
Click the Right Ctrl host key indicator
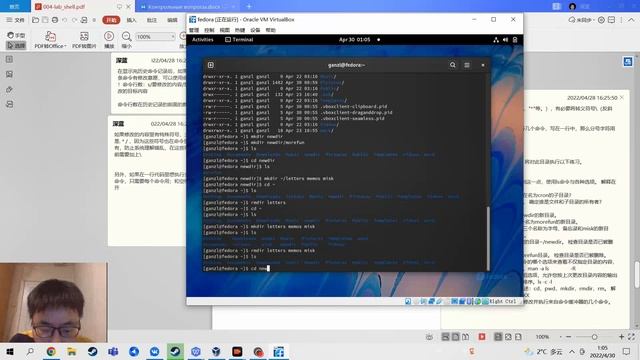pyautogui.click(x=503, y=301)
